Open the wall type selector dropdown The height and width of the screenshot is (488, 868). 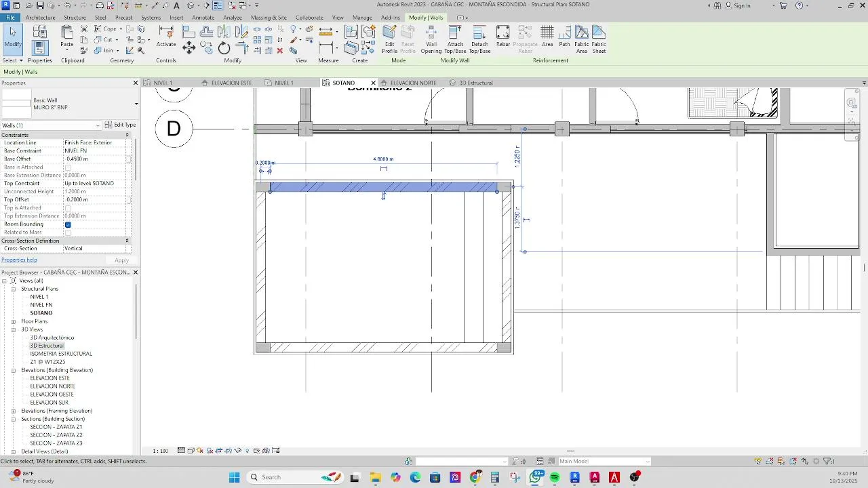136,104
